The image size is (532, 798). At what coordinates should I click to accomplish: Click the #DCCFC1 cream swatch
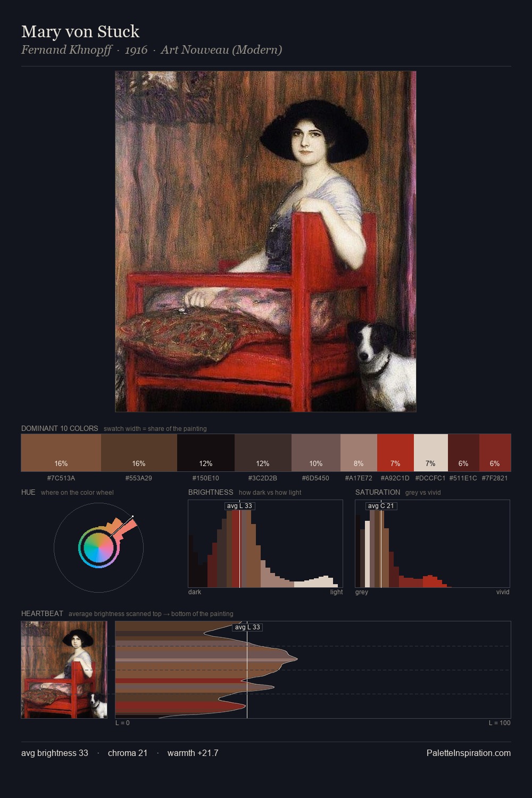(x=431, y=453)
